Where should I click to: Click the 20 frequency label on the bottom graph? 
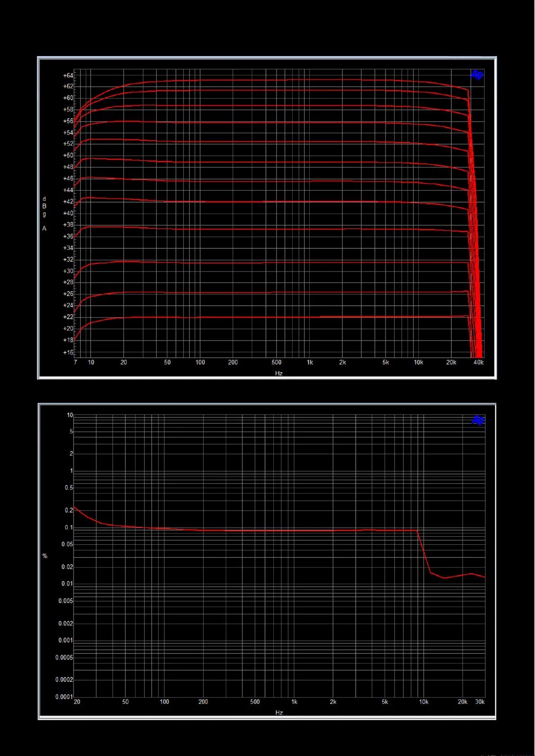tap(77, 702)
